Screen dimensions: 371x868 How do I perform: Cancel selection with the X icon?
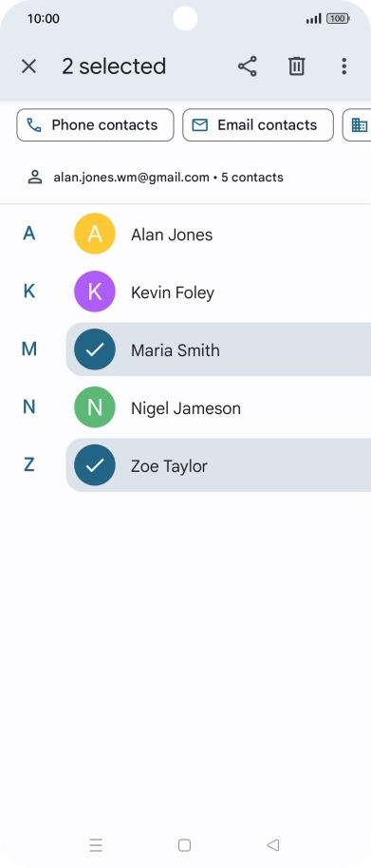[28, 66]
